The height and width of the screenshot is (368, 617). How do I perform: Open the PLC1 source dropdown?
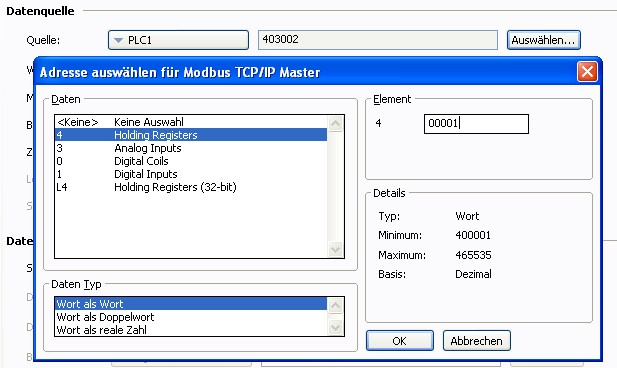pyautogui.click(x=178, y=40)
